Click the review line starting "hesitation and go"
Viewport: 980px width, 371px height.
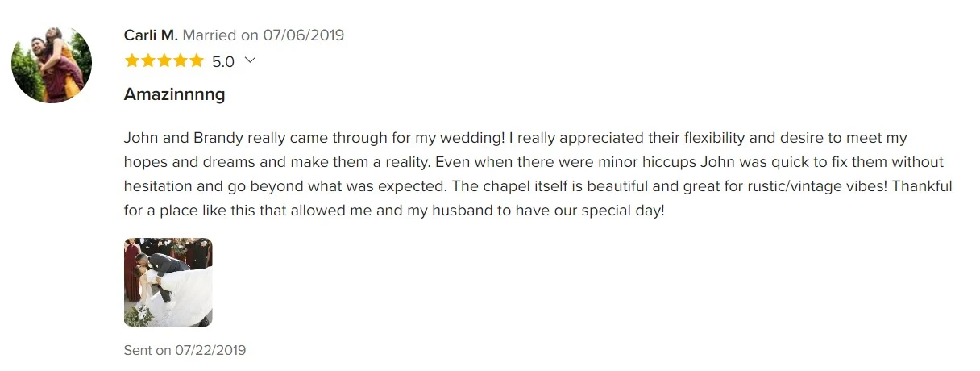click(538, 186)
